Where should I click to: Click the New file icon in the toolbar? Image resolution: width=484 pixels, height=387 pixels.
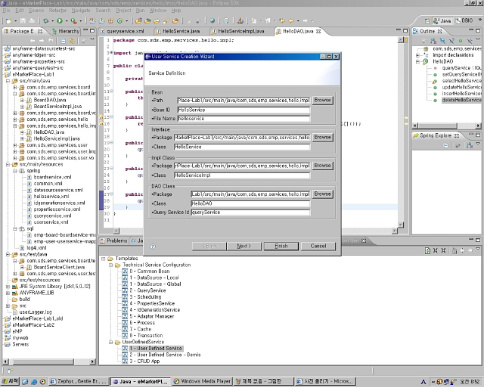coord(9,21)
